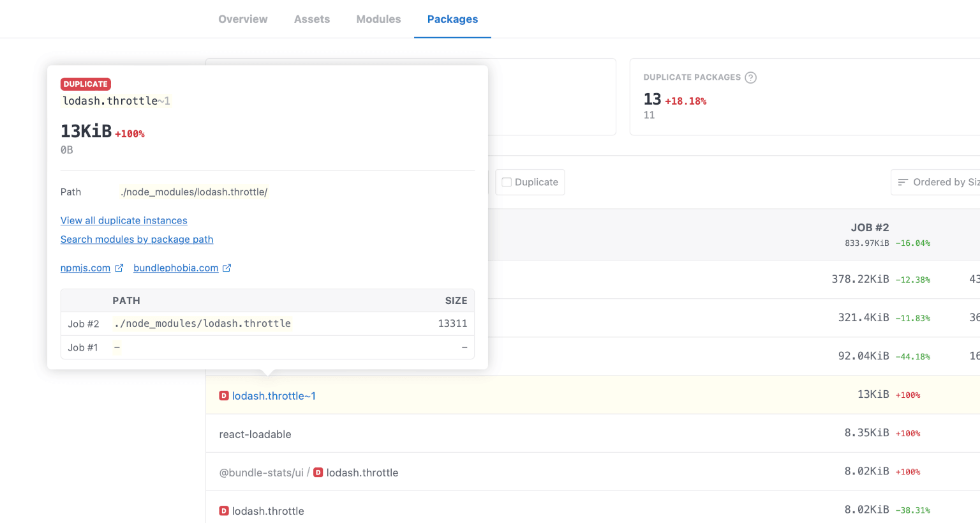Viewport: 980px width, 523px height.
Task: Click the Job #1 row in popover table
Action: click(267, 347)
